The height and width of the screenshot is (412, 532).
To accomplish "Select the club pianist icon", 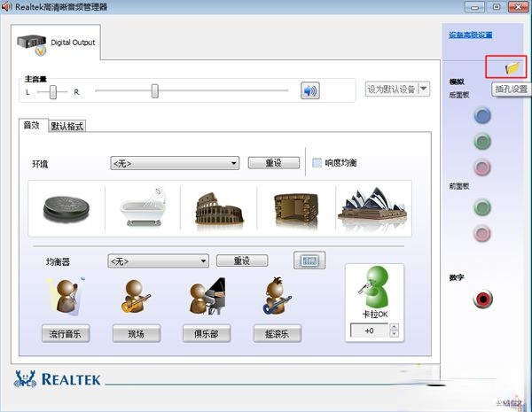I will (x=207, y=296).
